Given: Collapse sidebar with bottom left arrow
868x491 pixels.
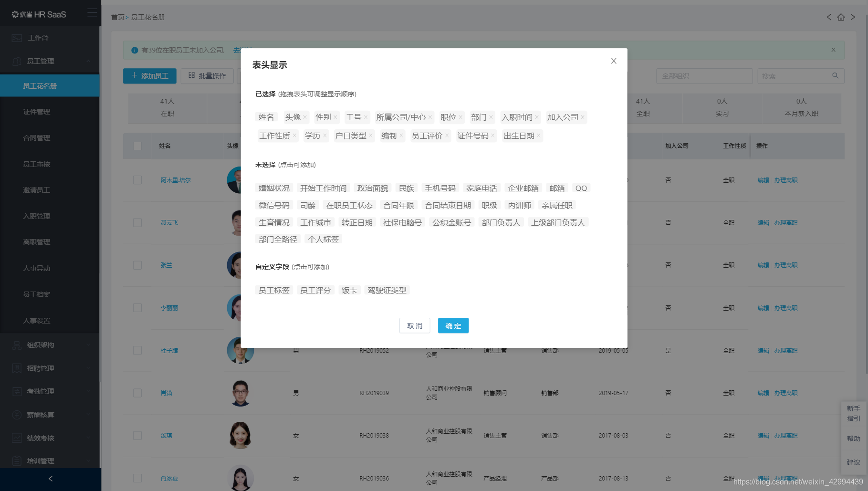Looking at the screenshot, I should (x=51, y=479).
